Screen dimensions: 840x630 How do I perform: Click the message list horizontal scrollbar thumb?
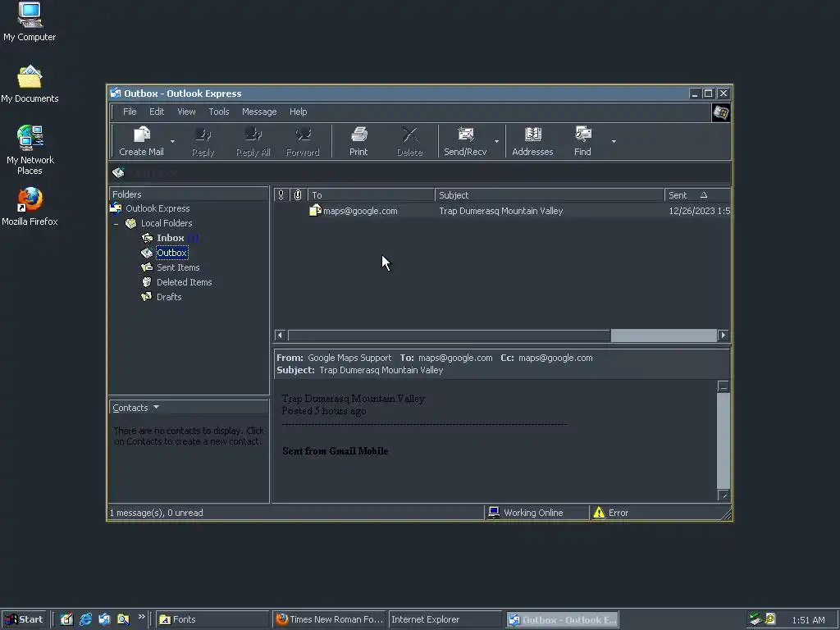pos(664,336)
